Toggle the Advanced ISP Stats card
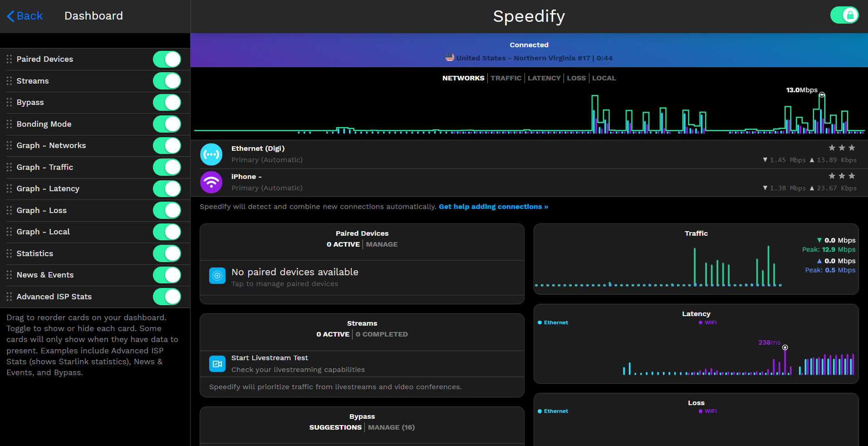868x446 pixels. point(167,297)
